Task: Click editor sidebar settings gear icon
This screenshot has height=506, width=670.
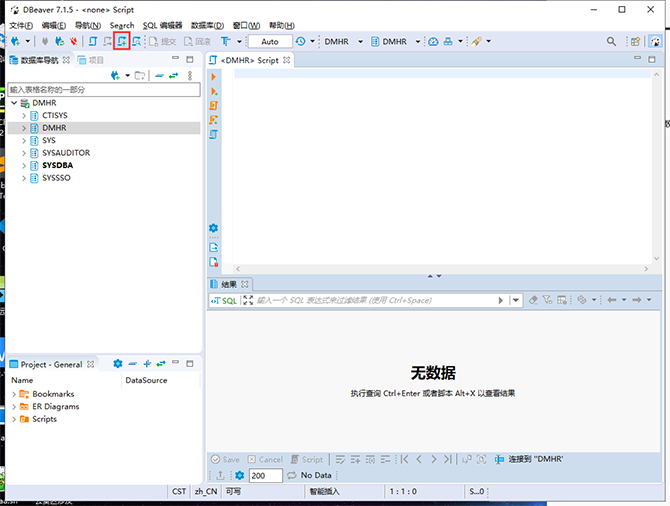Action: pyautogui.click(x=214, y=228)
